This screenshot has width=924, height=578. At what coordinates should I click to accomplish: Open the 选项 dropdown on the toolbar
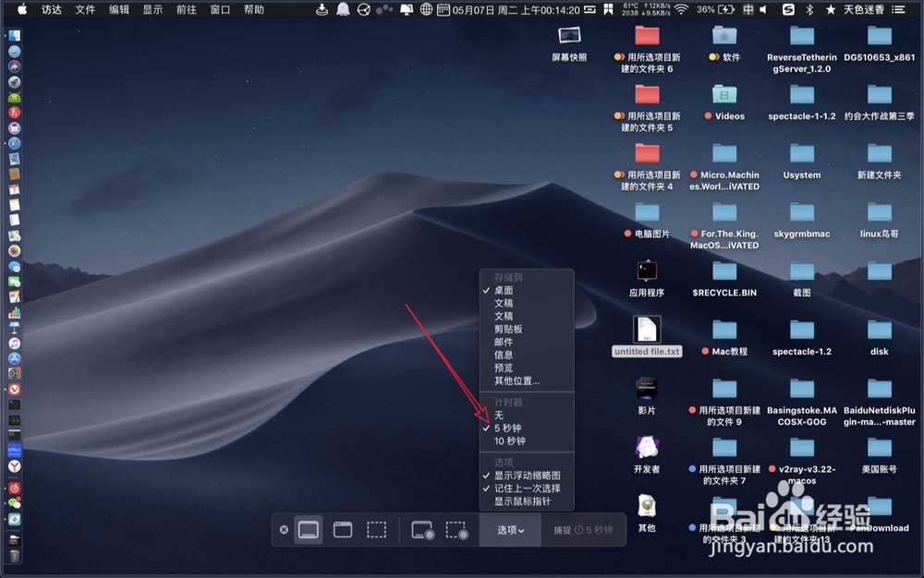click(509, 530)
